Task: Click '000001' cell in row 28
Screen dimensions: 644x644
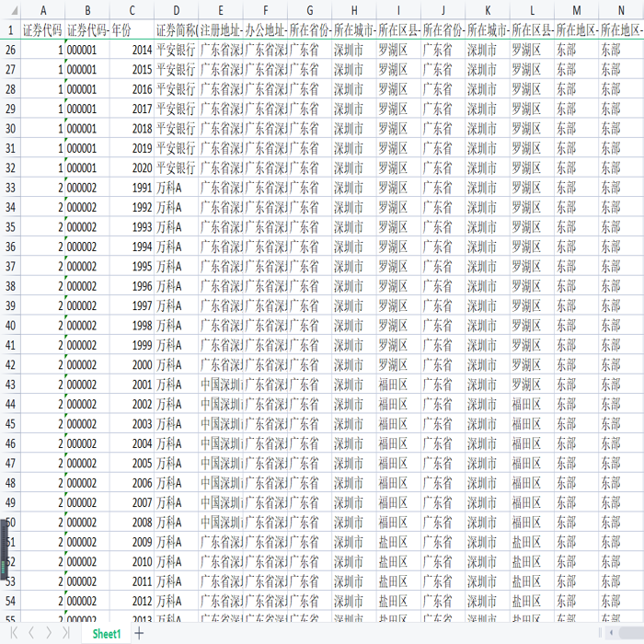Action: 87,89
